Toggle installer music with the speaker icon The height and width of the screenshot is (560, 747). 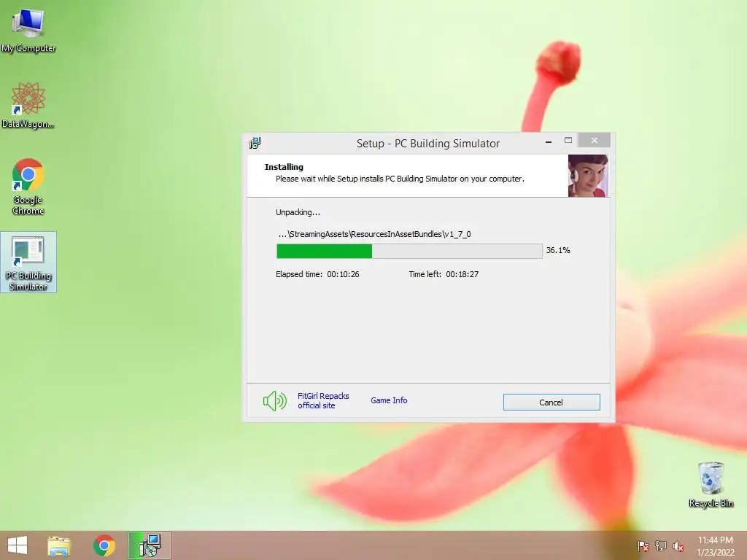click(275, 401)
